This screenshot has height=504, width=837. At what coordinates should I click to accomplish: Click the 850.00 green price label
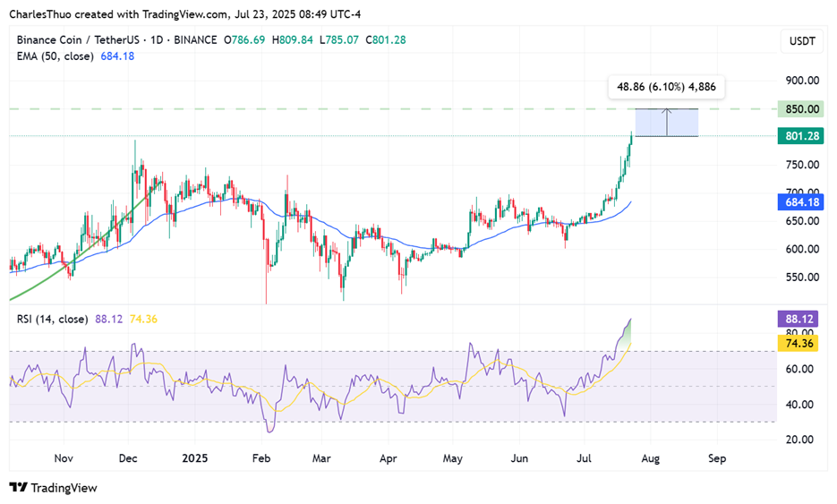tap(800, 109)
